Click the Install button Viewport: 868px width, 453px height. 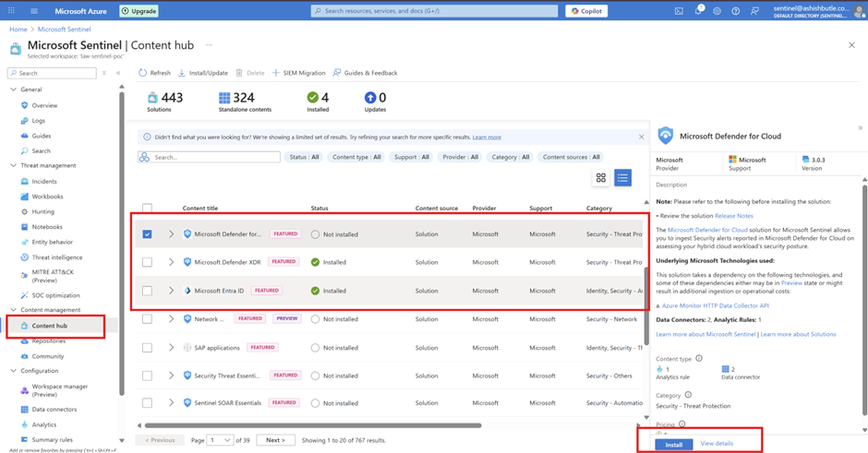coord(674,444)
